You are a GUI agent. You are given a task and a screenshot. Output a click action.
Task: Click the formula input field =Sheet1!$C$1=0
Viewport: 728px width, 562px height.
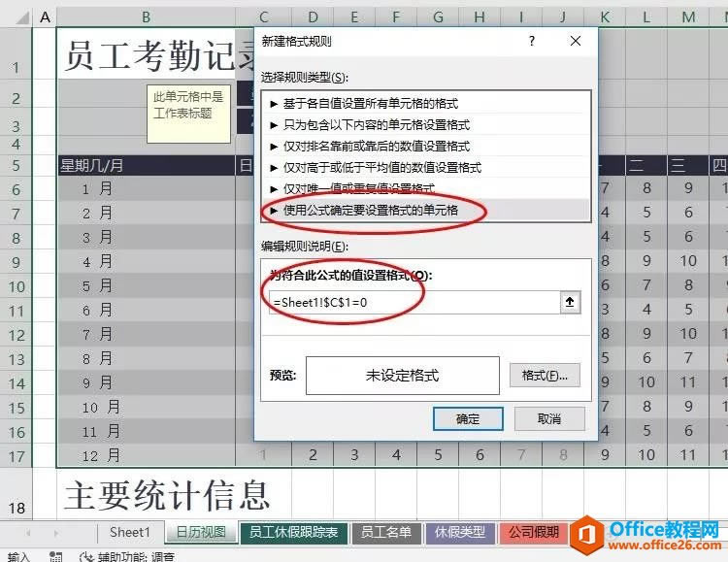pos(414,303)
